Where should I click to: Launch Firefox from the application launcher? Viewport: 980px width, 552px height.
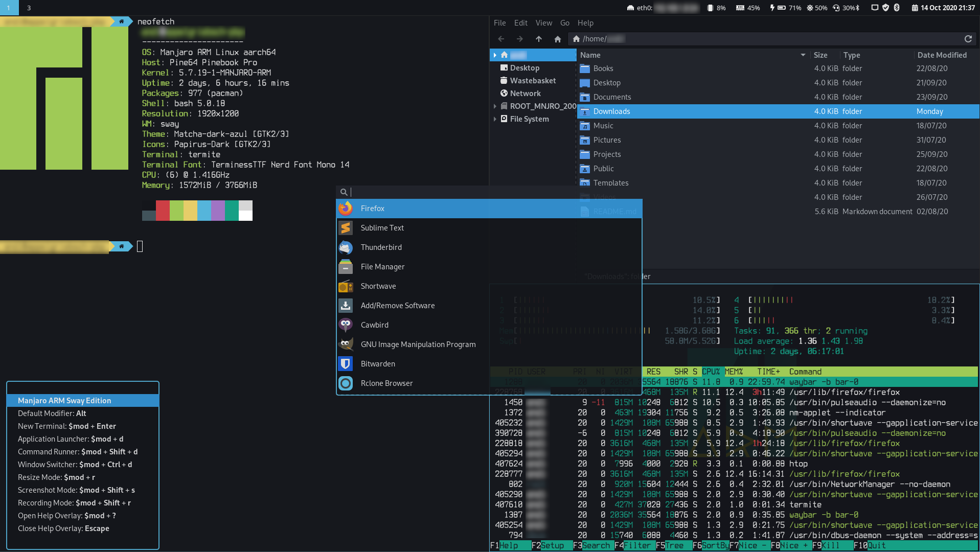(372, 209)
